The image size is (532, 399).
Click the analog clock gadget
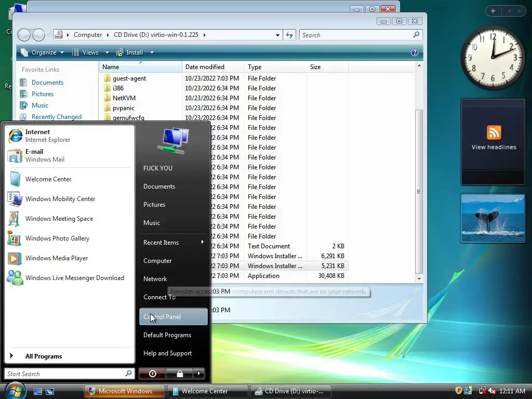tap(493, 57)
